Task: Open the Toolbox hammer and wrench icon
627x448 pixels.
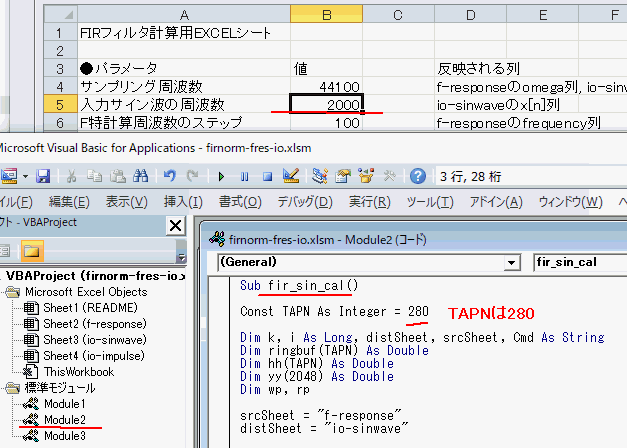Action: click(389, 176)
